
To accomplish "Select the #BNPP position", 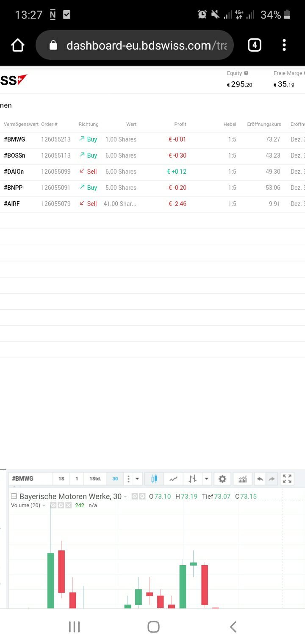I will click(152, 188).
